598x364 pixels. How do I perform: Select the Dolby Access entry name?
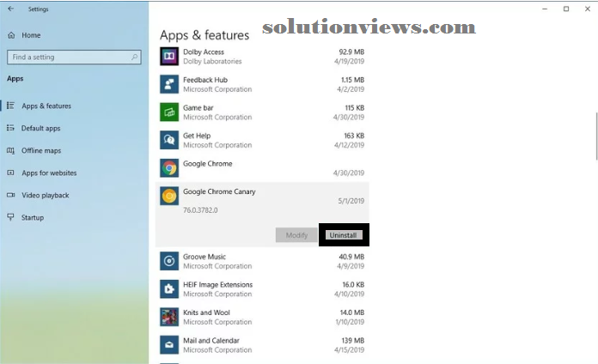click(x=204, y=52)
